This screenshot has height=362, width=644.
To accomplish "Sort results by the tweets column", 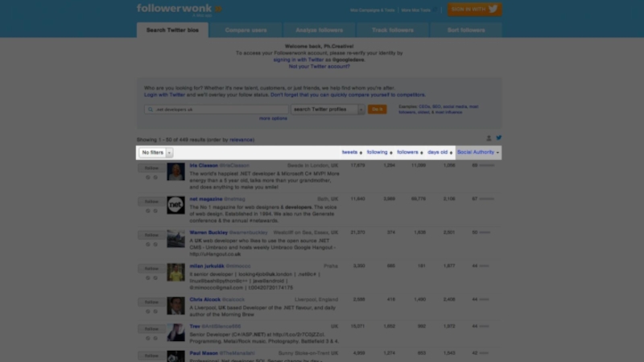I will tap(349, 152).
